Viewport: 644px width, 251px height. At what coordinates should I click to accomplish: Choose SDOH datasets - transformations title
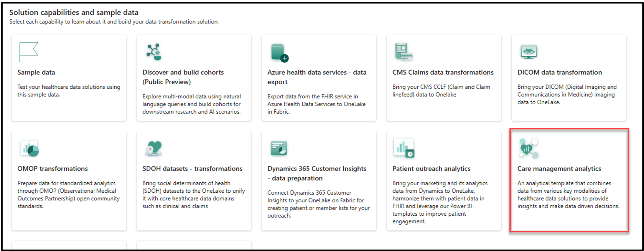192,169
